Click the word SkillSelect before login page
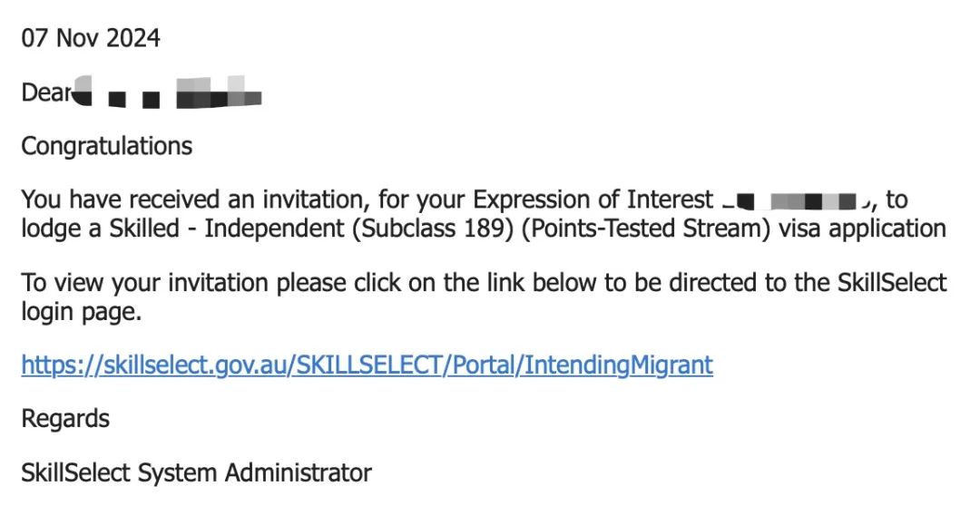 pos(892,283)
